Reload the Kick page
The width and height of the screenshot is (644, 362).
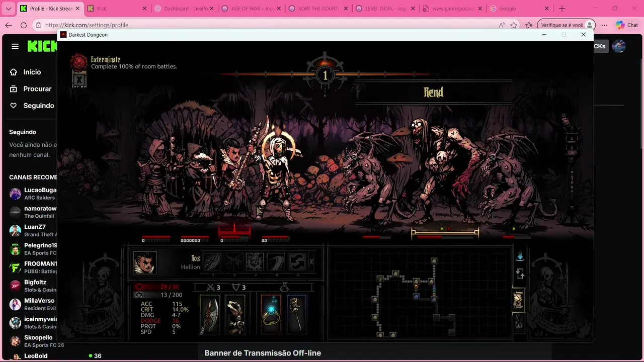point(24,25)
